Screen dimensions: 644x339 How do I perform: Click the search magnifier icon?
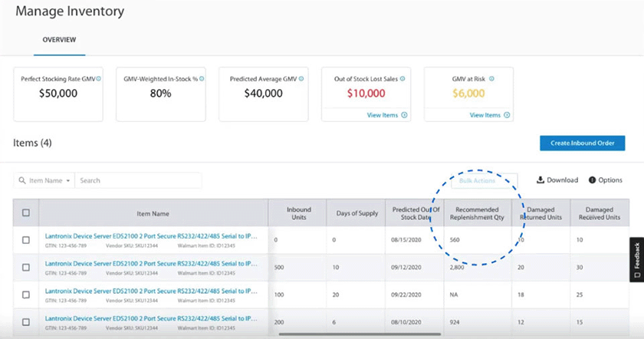pos(22,180)
